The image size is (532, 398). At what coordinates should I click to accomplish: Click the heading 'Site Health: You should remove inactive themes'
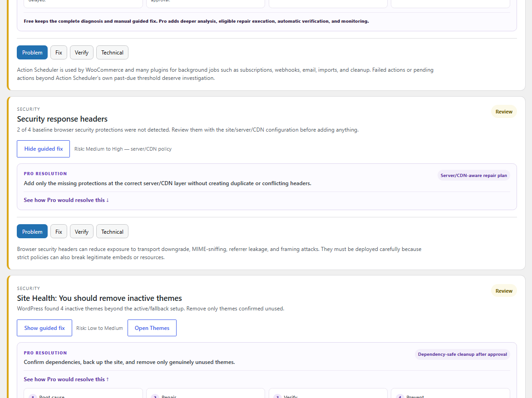point(99,298)
